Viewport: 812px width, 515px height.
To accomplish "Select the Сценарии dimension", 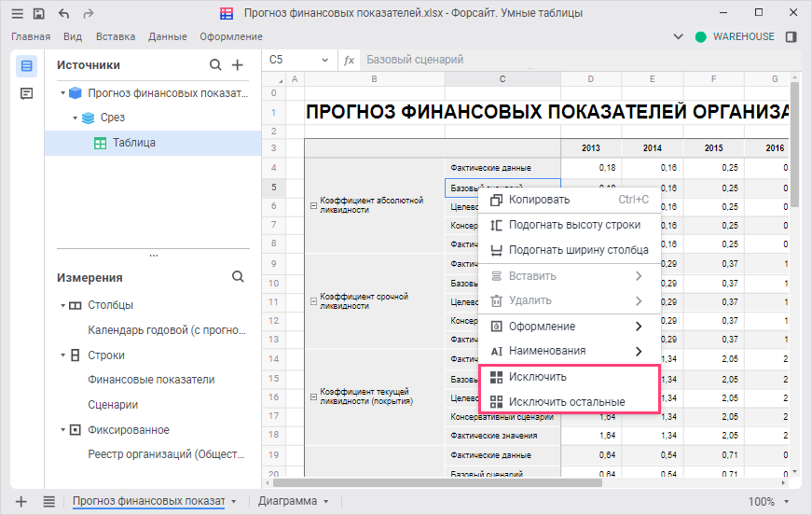I will 113,405.
